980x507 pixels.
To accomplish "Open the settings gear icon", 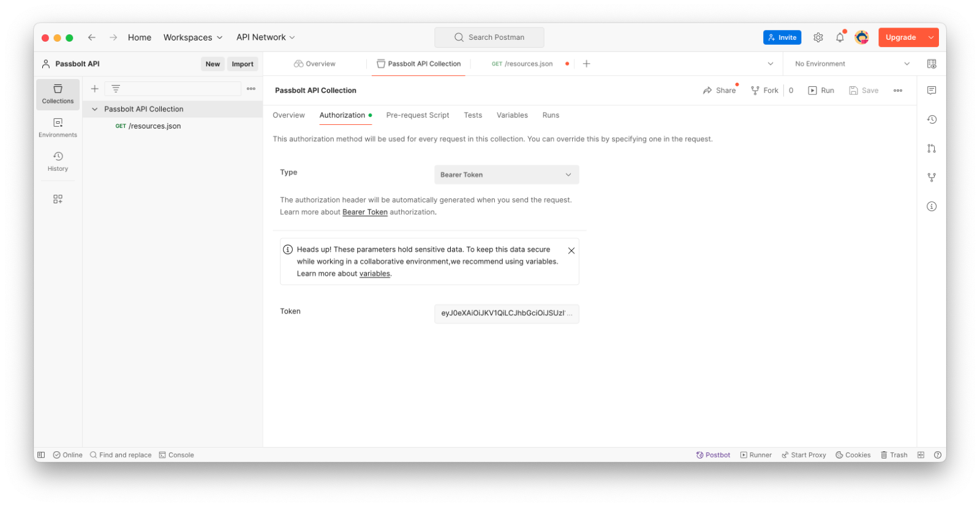I will click(818, 37).
